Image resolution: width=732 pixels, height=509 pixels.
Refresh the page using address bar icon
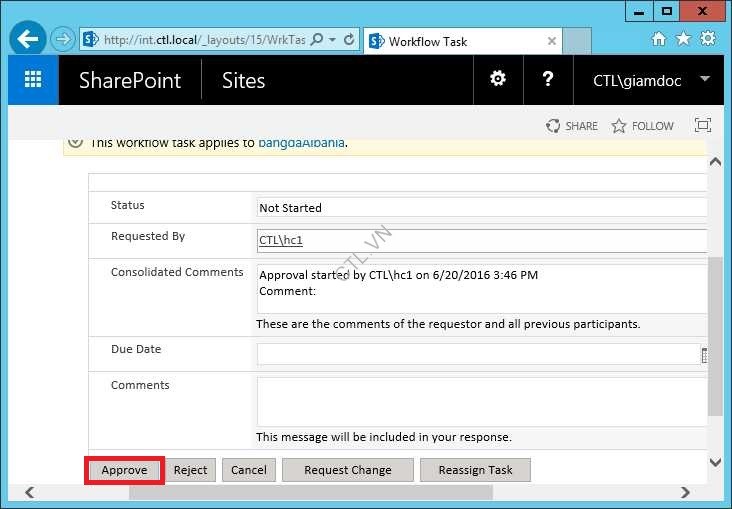click(x=348, y=40)
